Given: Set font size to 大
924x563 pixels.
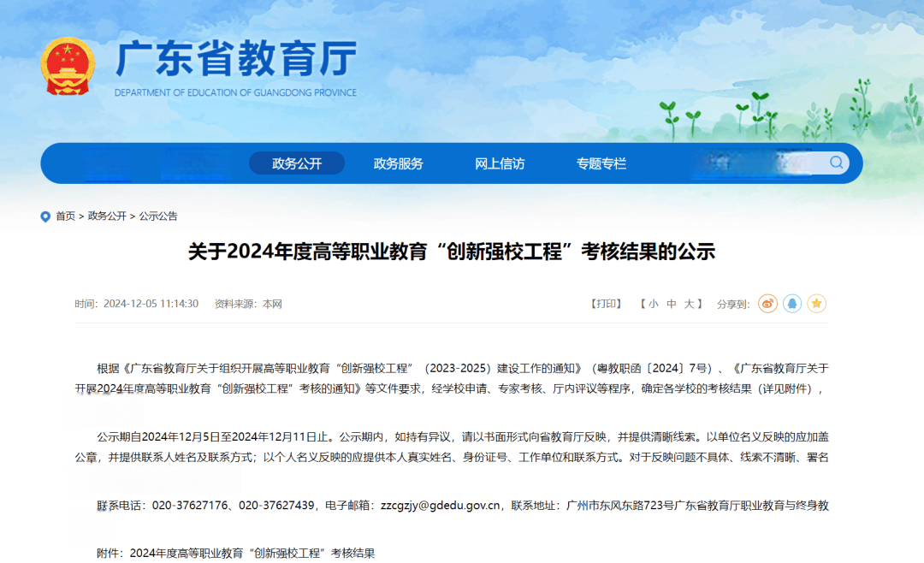Looking at the screenshot, I should (x=689, y=304).
